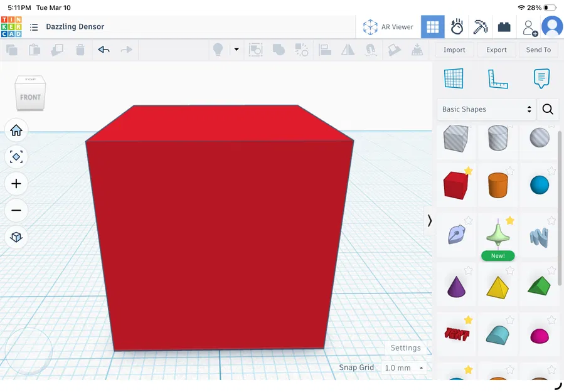Click the Undo arrow in the toolbar
This screenshot has height=392, width=564.
(104, 48)
